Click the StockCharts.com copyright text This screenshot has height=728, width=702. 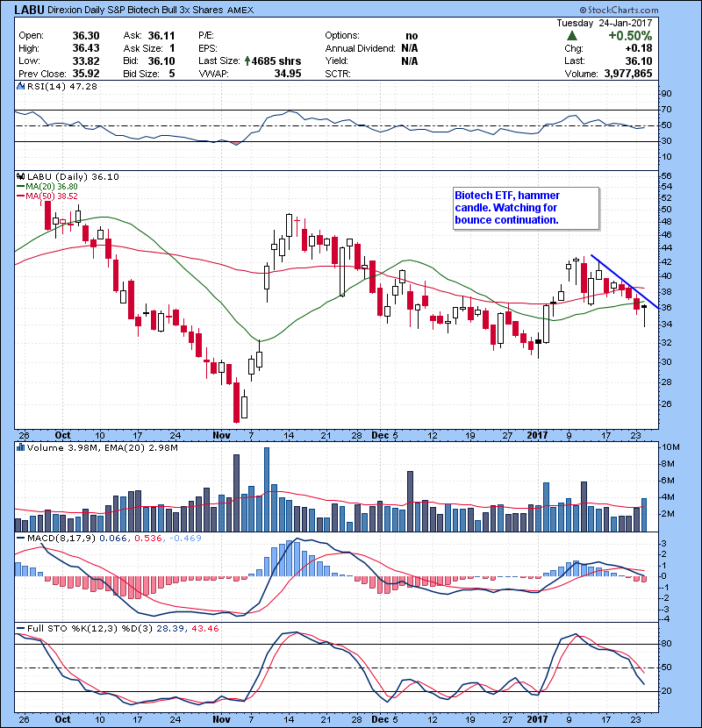coord(619,10)
